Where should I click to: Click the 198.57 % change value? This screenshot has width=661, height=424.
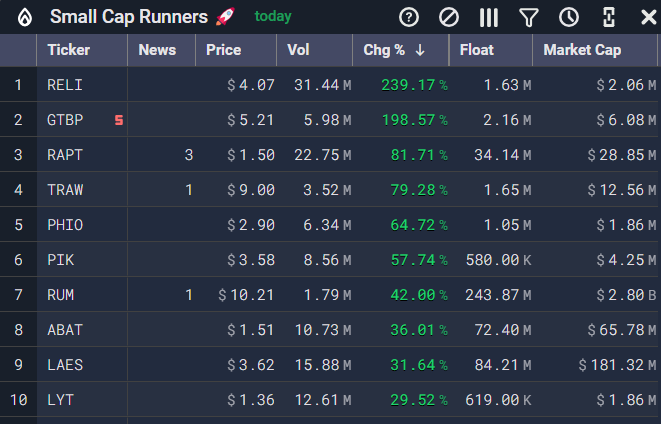pyautogui.click(x=414, y=120)
